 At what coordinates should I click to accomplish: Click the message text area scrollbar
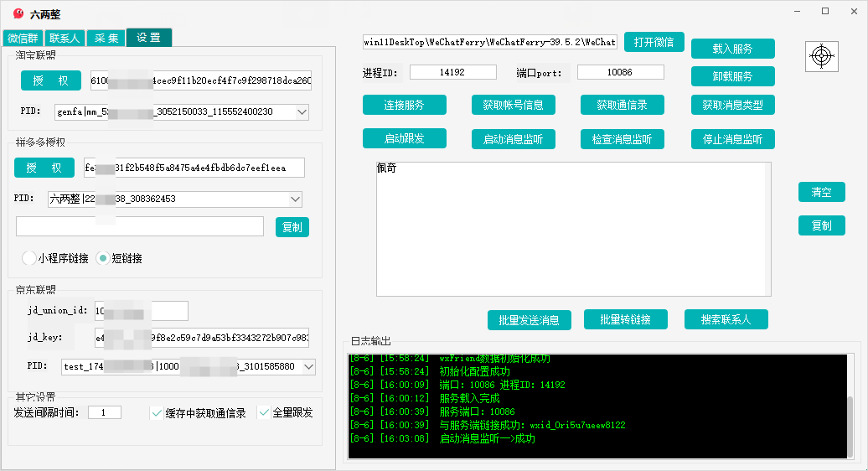click(767, 229)
